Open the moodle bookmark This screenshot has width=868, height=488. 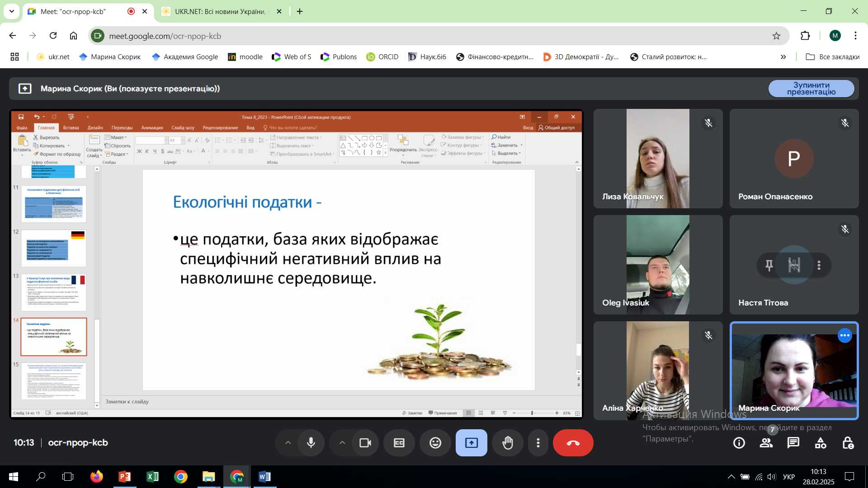245,57
